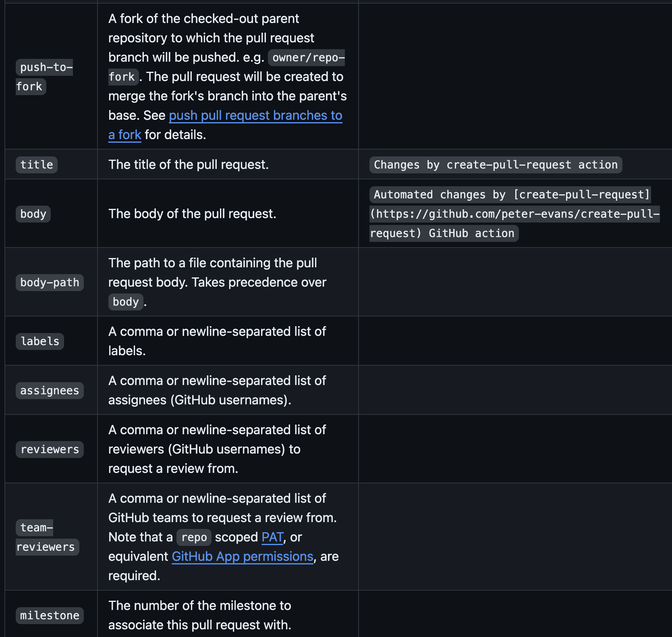Click the title input name in first column

(x=37, y=165)
